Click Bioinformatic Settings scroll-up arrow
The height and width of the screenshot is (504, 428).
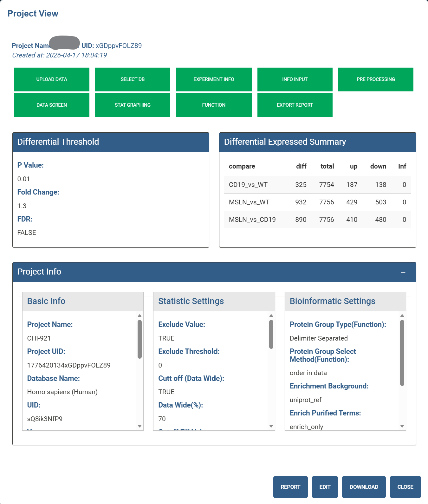pyautogui.click(x=402, y=316)
